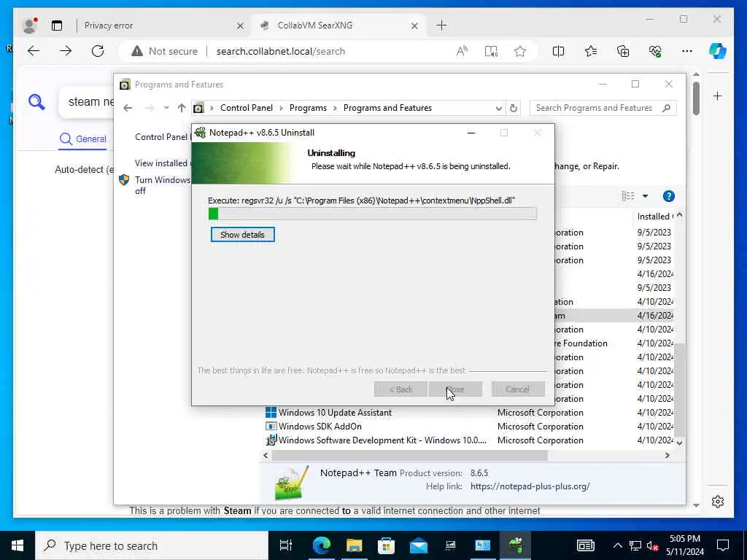The width and height of the screenshot is (747, 560).
Task: Click muted volume tray icon
Action: 651,545
